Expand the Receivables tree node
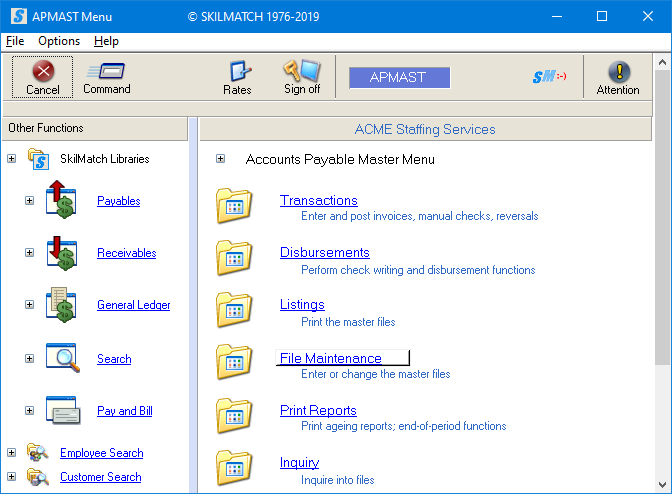This screenshot has width=672, height=494. (x=29, y=253)
